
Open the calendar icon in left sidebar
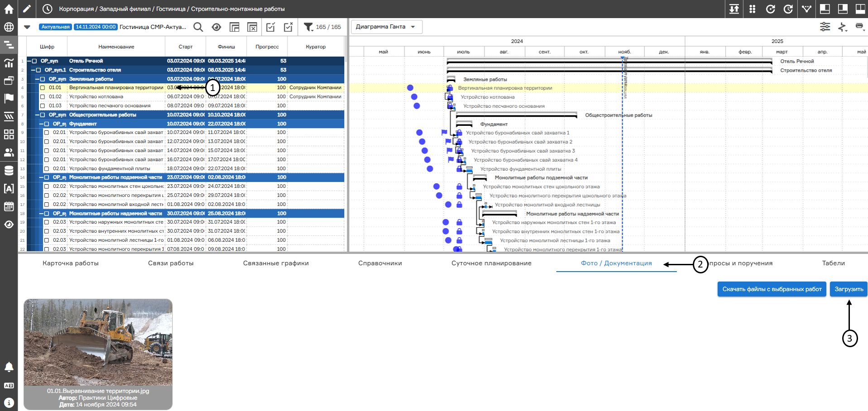coord(9,207)
